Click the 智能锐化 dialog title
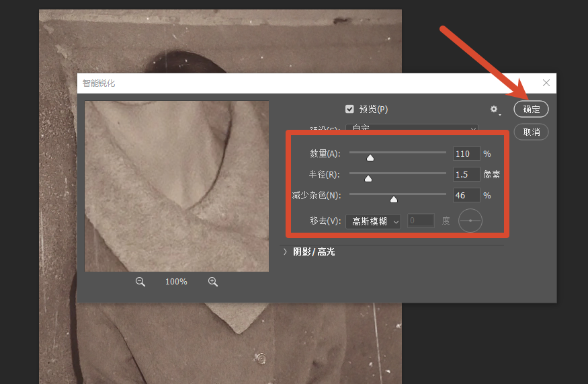The height and width of the screenshot is (384, 588). pos(99,83)
